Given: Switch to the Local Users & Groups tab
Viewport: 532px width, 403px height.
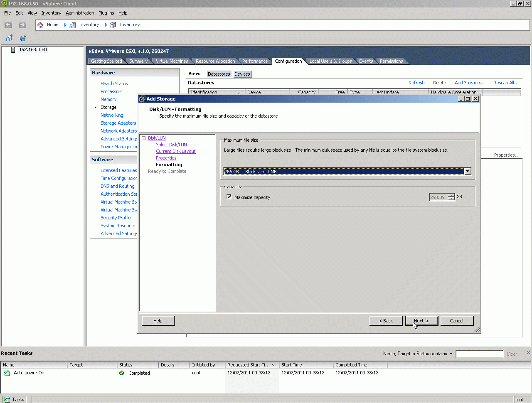Looking at the screenshot, I should pyautogui.click(x=330, y=61).
